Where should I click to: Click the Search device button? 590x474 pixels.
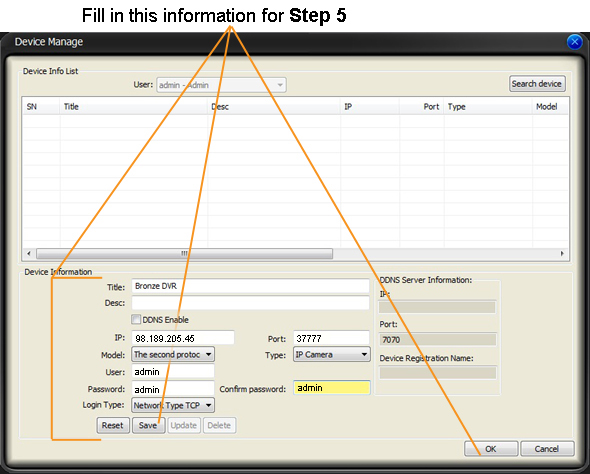point(537,84)
